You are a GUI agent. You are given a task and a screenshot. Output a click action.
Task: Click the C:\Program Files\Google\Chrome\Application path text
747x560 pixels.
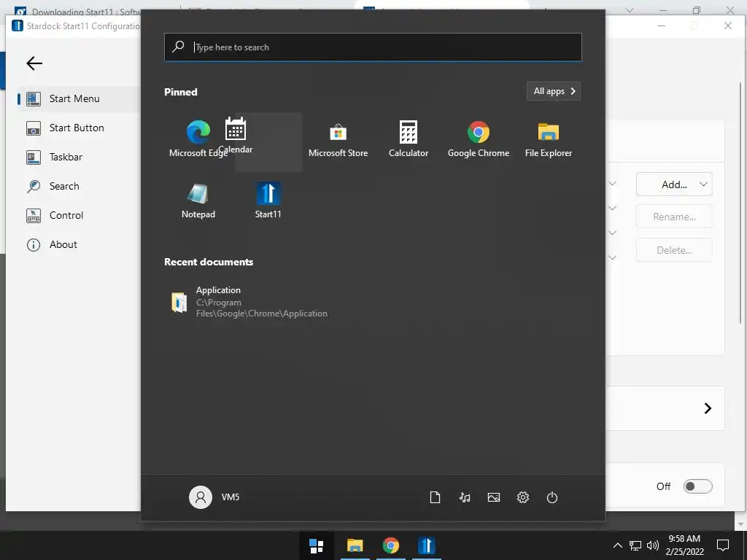point(262,308)
